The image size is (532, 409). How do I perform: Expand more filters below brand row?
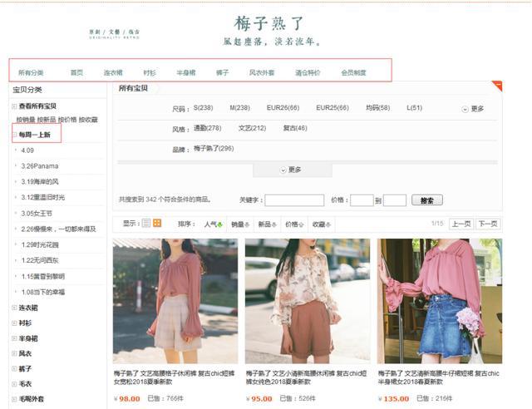(x=290, y=170)
